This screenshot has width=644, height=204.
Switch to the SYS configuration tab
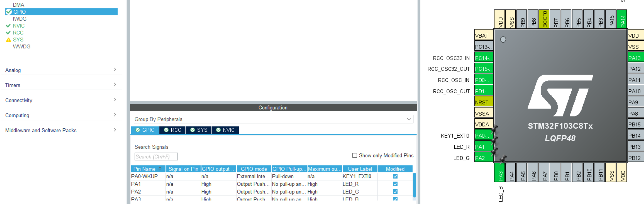pyautogui.click(x=199, y=130)
